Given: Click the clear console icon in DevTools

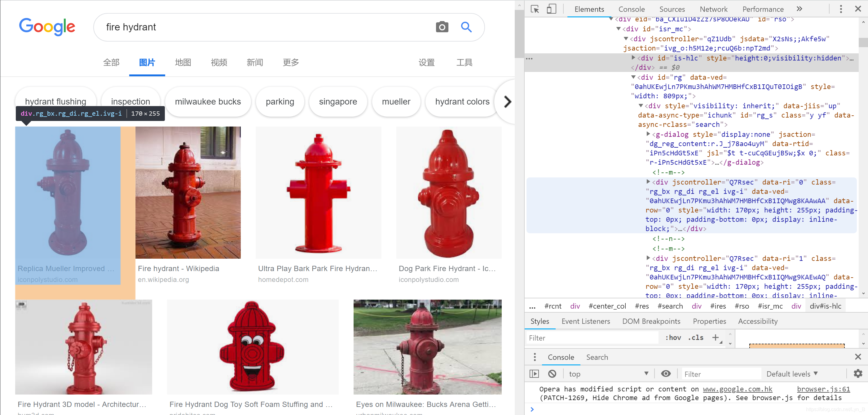Looking at the screenshot, I should 553,373.
